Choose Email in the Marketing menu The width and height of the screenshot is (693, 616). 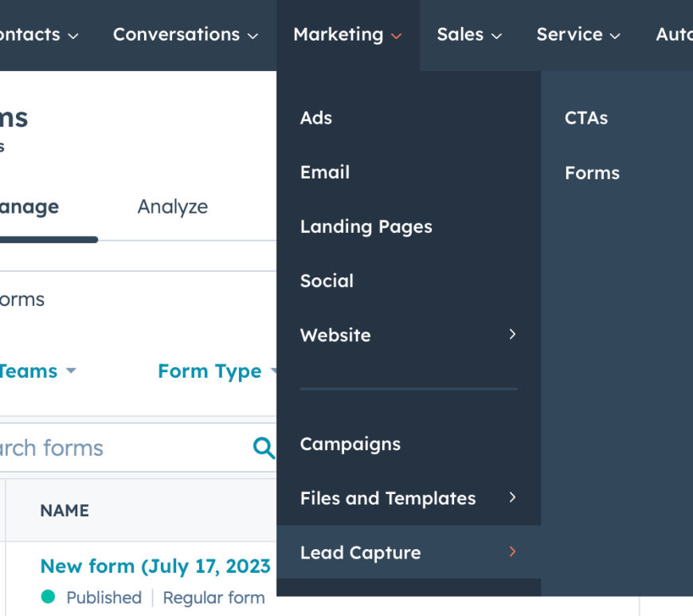pyautogui.click(x=325, y=172)
